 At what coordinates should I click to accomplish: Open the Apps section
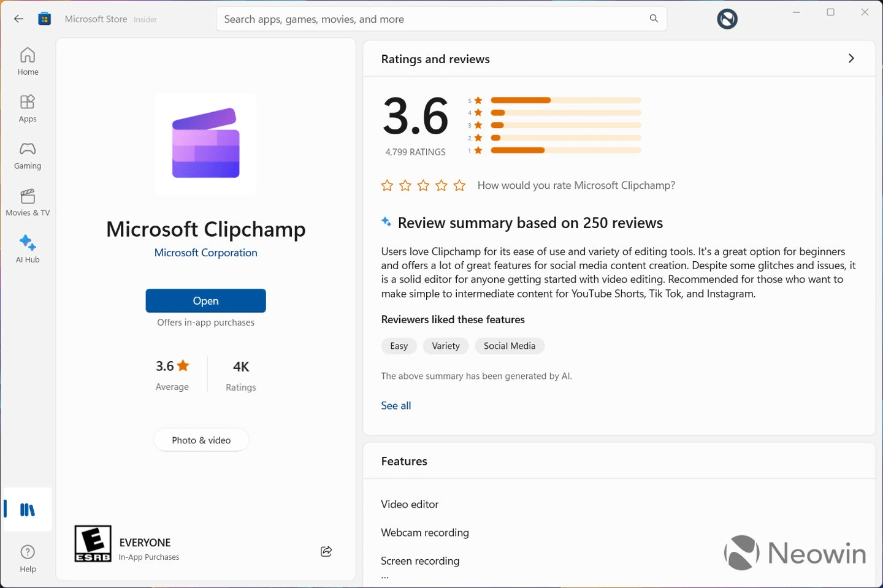(27, 108)
